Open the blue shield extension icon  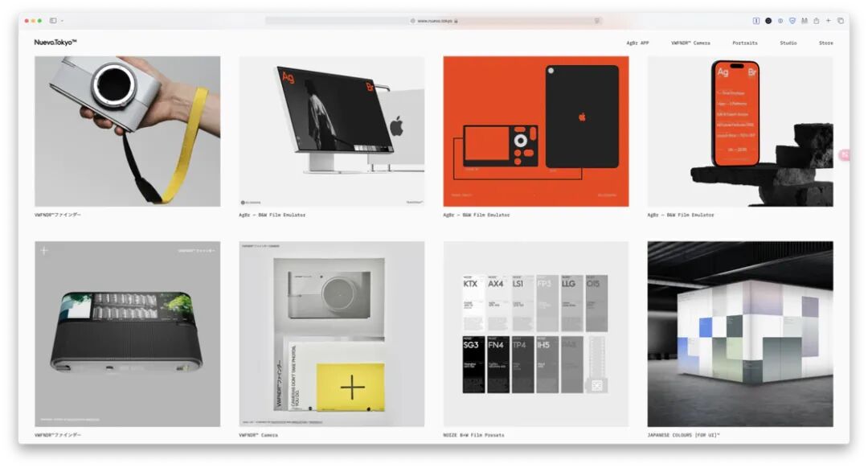(792, 20)
